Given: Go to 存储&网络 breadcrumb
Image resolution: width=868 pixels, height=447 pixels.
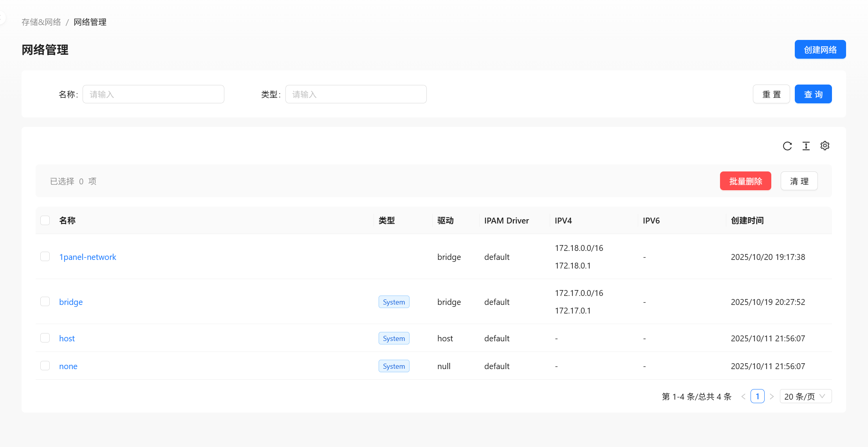Looking at the screenshot, I should pyautogui.click(x=41, y=22).
